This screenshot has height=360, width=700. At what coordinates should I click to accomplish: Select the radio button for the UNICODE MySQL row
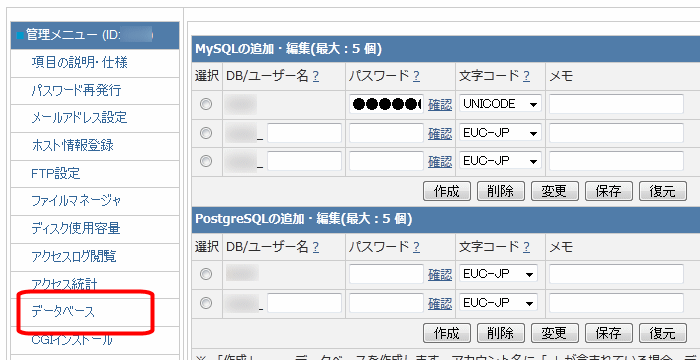click(x=206, y=105)
